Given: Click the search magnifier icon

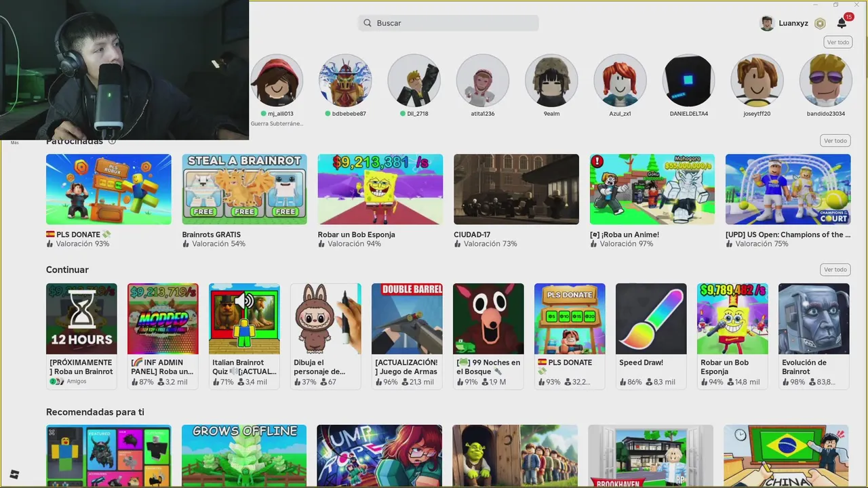Looking at the screenshot, I should pyautogui.click(x=368, y=23).
